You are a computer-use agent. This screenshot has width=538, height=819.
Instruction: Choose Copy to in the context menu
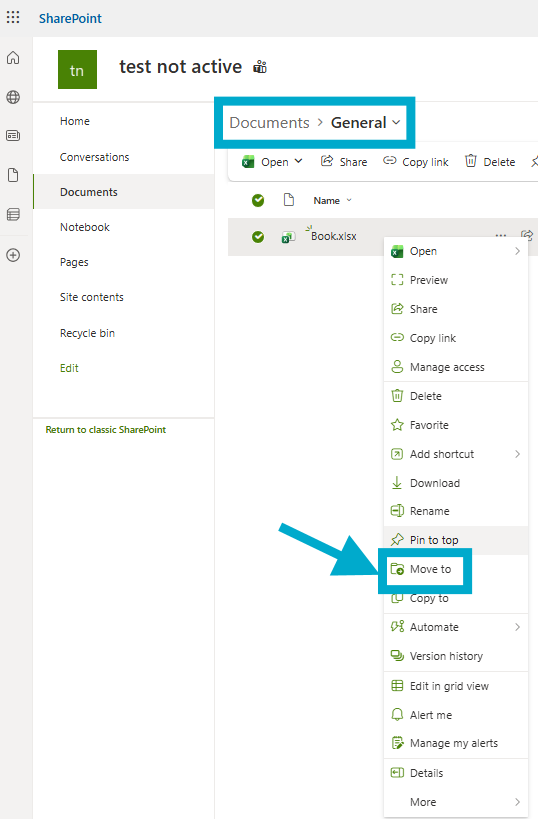pos(456,598)
